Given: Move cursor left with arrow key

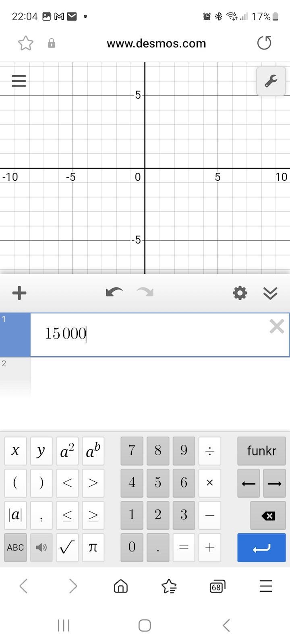Looking at the screenshot, I should tap(249, 483).
